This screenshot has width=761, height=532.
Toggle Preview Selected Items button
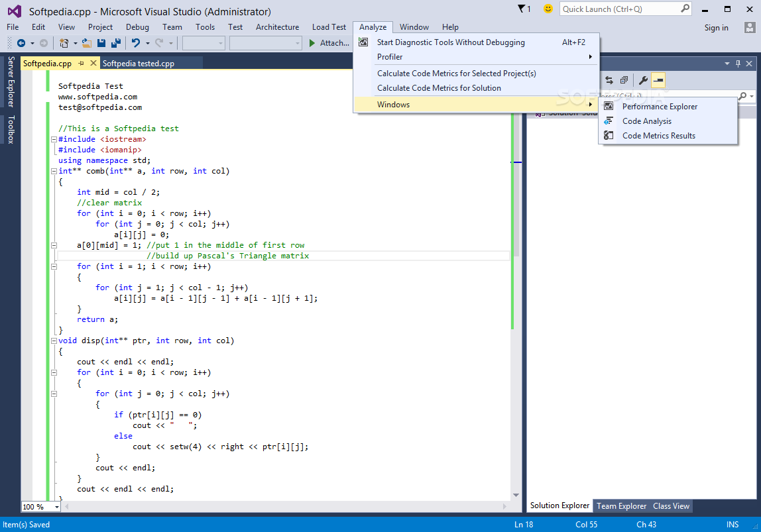pos(658,80)
